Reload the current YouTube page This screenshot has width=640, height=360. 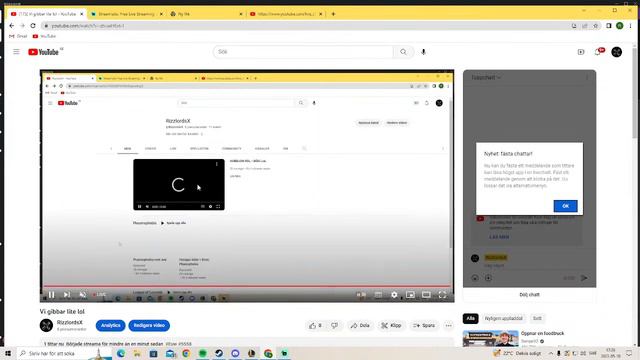click(x=33, y=25)
